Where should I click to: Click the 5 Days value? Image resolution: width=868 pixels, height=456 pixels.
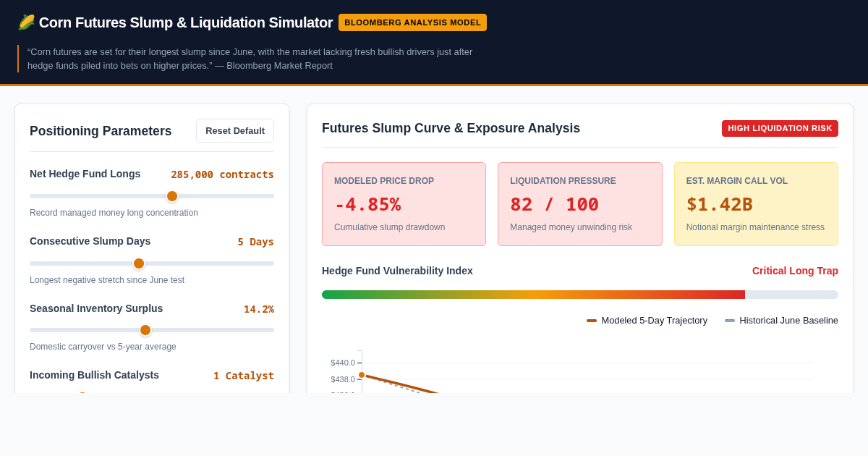pos(256,242)
